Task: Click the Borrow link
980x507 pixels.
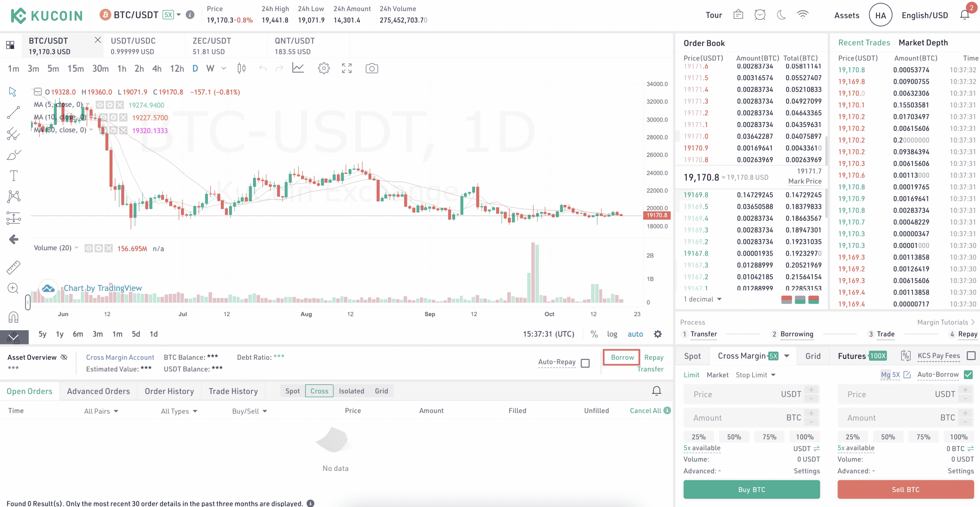Action: [x=622, y=357]
